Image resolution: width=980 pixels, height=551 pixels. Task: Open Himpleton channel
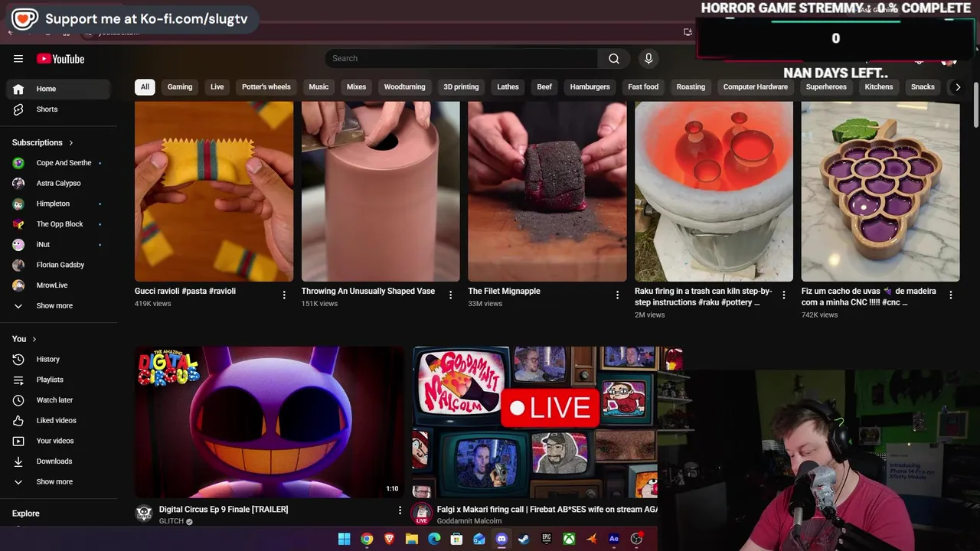pyautogui.click(x=58, y=204)
